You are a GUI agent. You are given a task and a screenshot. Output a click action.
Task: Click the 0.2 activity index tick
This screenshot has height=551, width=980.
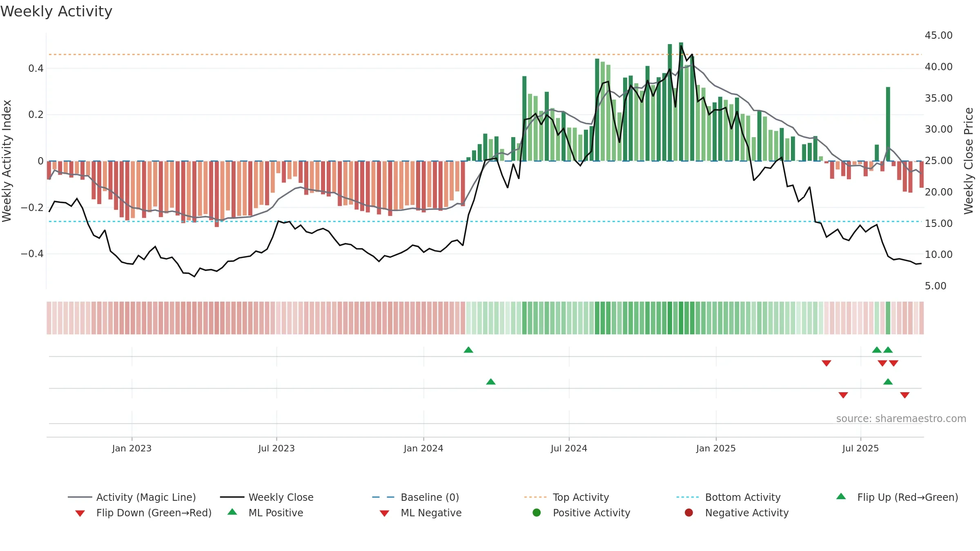coord(36,115)
